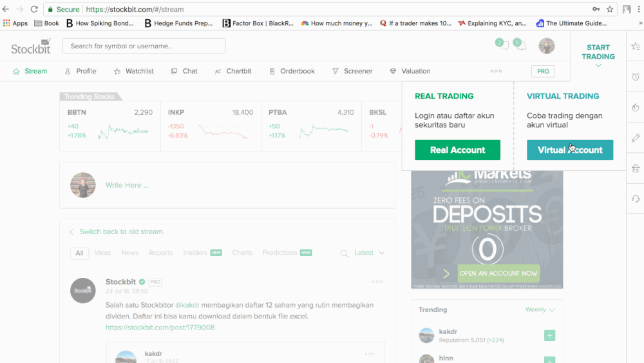Viewport: 644px width, 363px height.
Task: Open the Weekly trending dropdown
Action: (x=540, y=309)
